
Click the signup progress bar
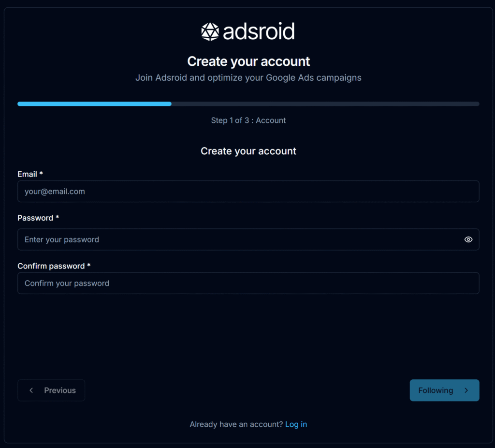click(248, 104)
